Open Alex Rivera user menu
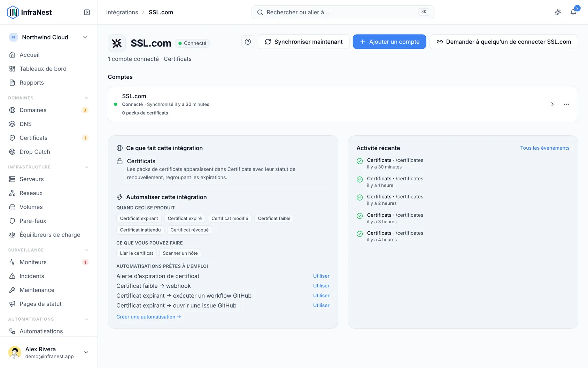Viewport: 588px width, 368px height. 49,352
